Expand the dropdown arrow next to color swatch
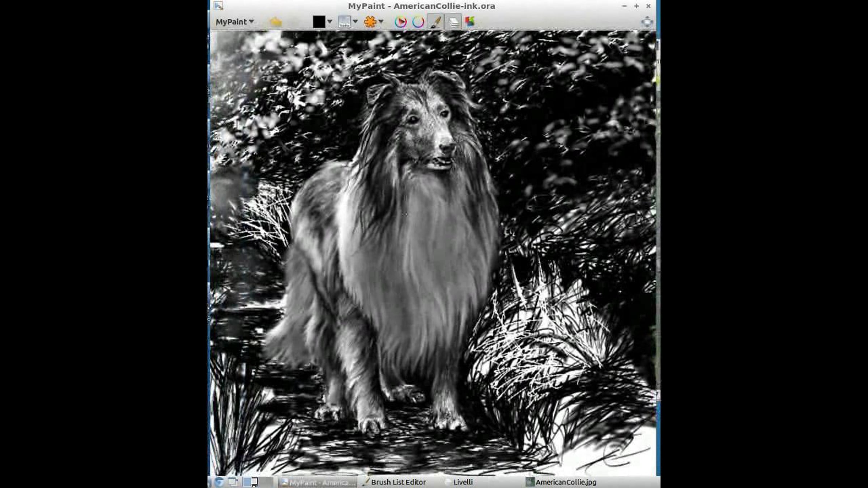The height and width of the screenshot is (488, 868). pyautogui.click(x=329, y=22)
